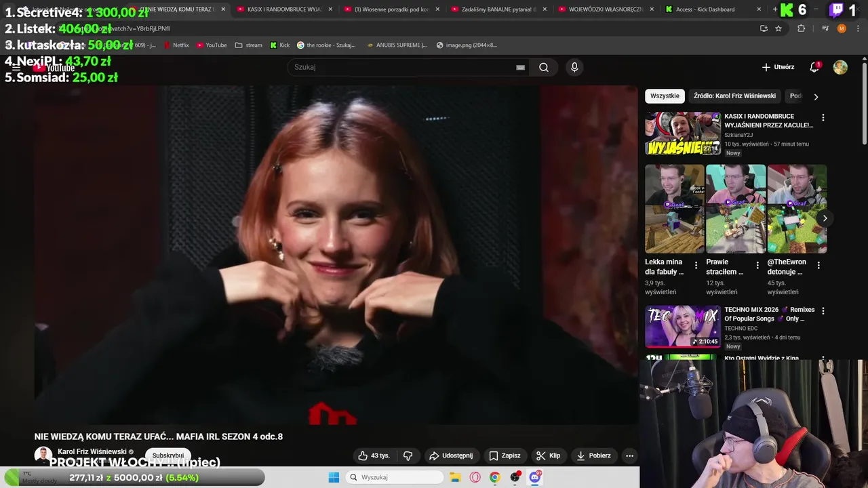The width and height of the screenshot is (868, 488).
Task: Open browser extensions puzzle icon
Action: [x=801, y=28]
